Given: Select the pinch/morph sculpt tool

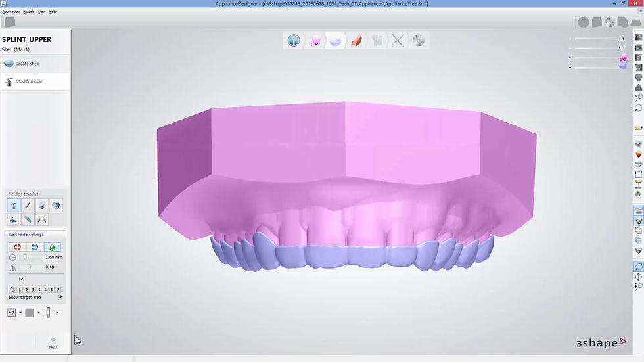Looking at the screenshot, I should click(42, 219).
